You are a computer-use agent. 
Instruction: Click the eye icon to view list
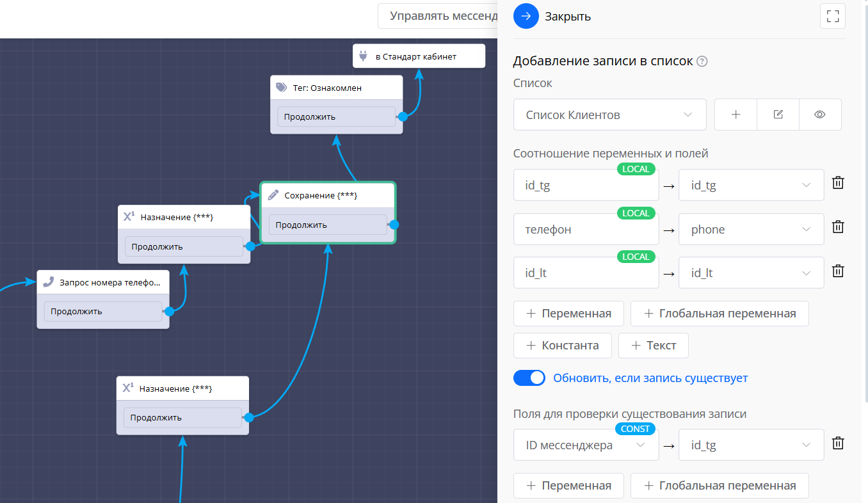(820, 115)
